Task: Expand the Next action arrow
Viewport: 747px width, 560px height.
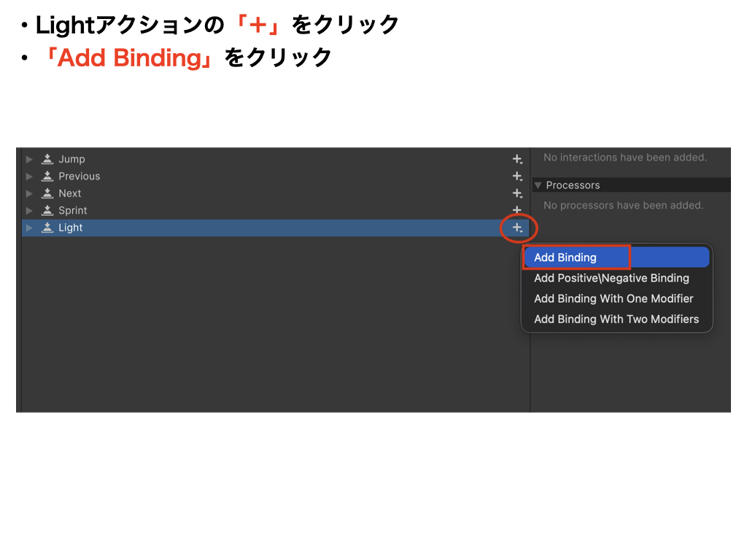Action: click(x=29, y=193)
